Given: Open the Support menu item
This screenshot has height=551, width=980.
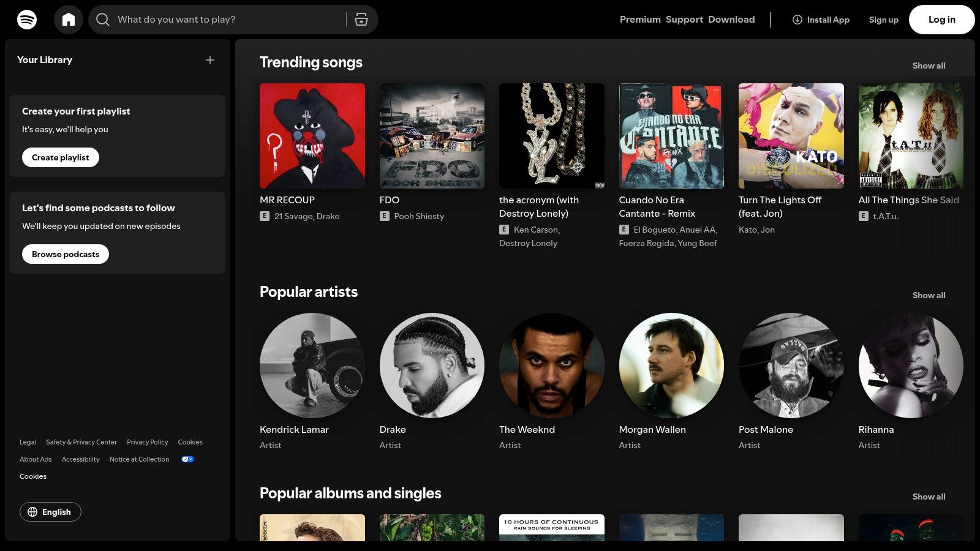Looking at the screenshot, I should coord(684,19).
